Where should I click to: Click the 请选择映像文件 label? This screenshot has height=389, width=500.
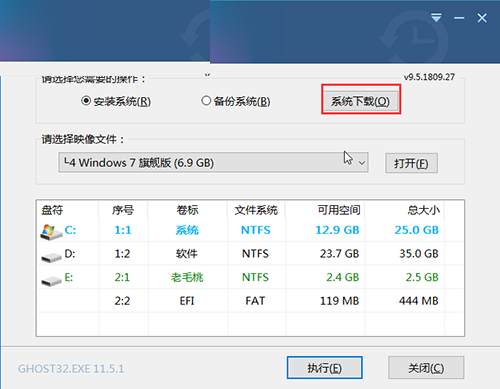[x=83, y=139]
